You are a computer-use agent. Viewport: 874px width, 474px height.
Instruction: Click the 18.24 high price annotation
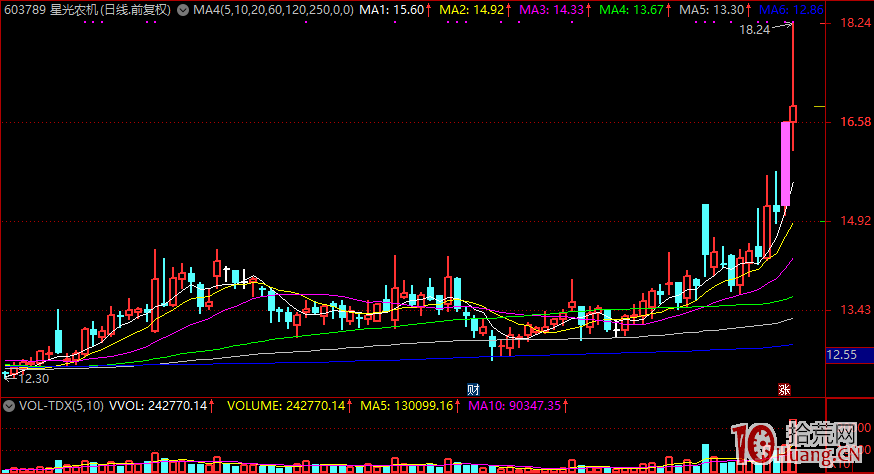click(754, 31)
